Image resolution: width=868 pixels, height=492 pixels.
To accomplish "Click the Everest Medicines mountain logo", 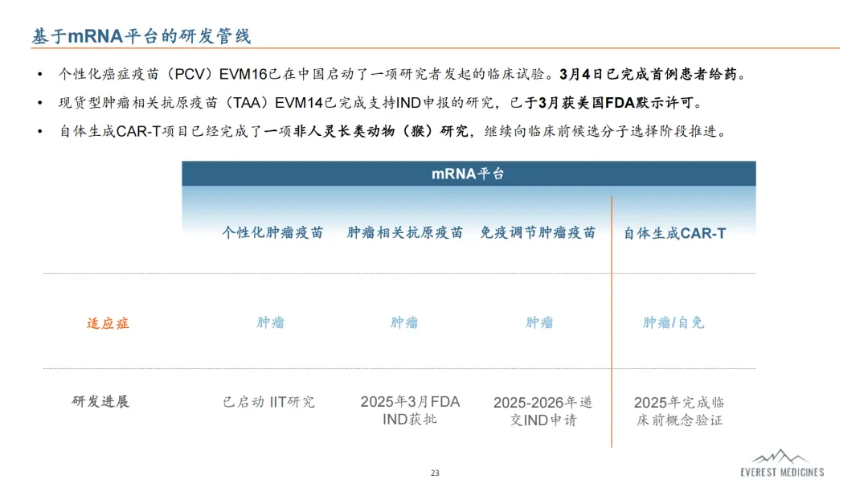I will tap(781, 461).
